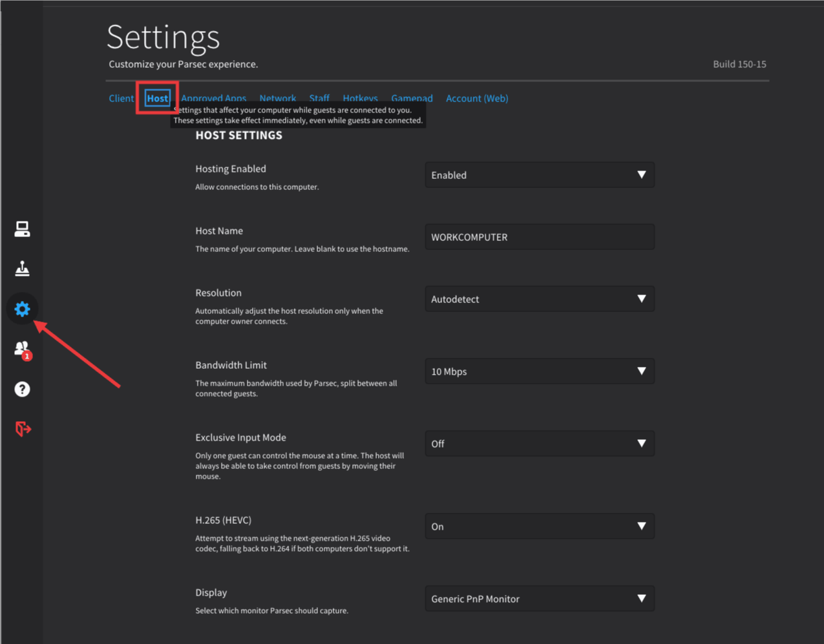Toggle the Exclusive Input Mode dropdown
Image resolution: width=824 pixels, height=644 pixels.
(x=539, y=444)
